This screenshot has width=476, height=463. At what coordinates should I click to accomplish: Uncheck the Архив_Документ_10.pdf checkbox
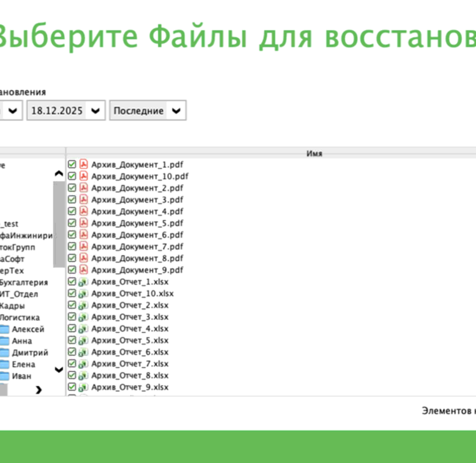click(72, 176)
